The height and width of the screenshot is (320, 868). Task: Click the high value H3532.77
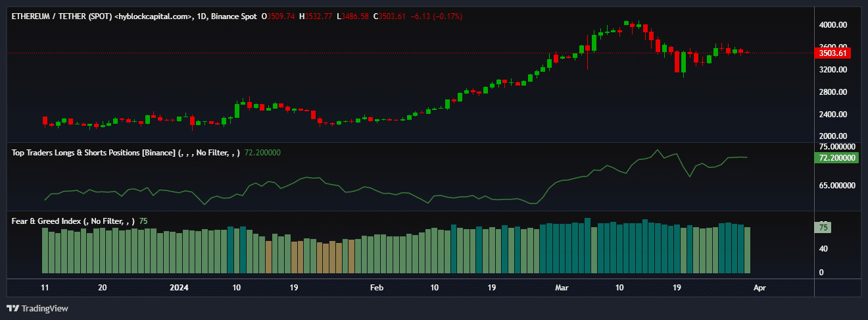[x=316, y=16]
